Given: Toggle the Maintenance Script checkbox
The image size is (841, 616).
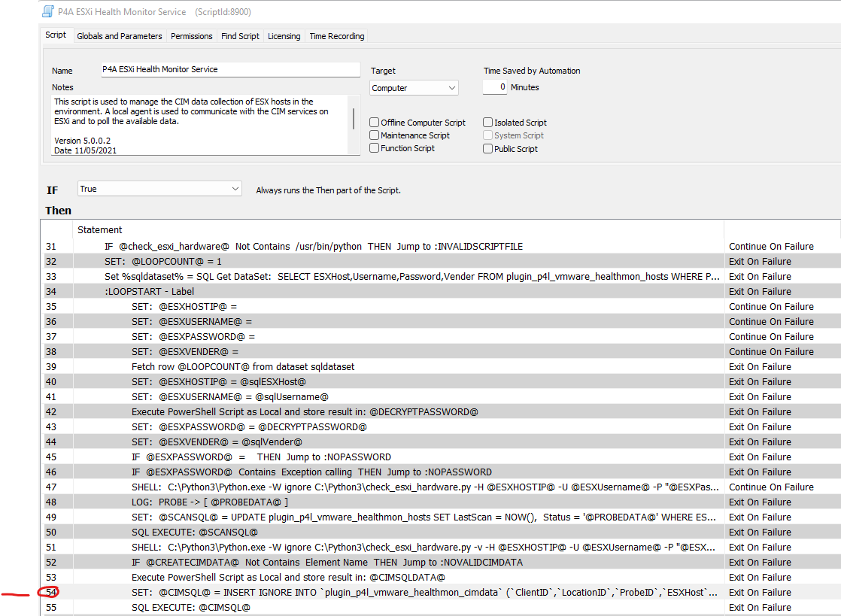Looking at the screenshot, I should tap(375, 135).
